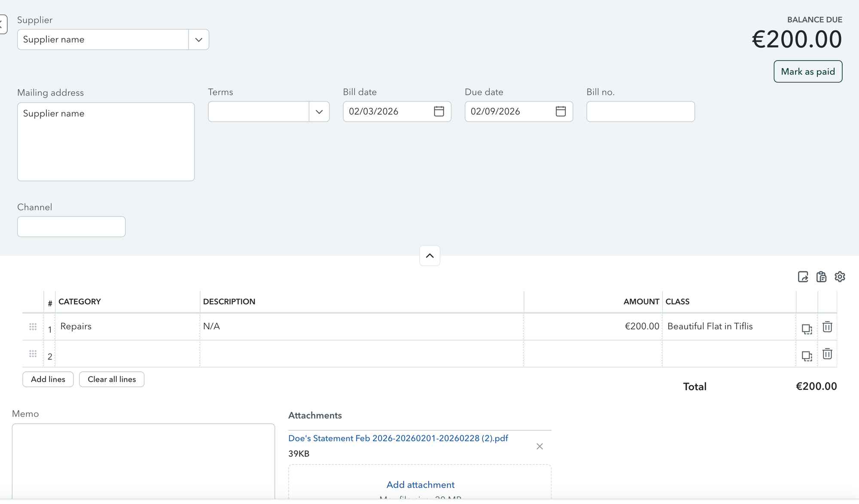Viewport: 859px width, 504px height.
Task: Click the €200.00 amount cell in line 1
Action: [593, 327]
